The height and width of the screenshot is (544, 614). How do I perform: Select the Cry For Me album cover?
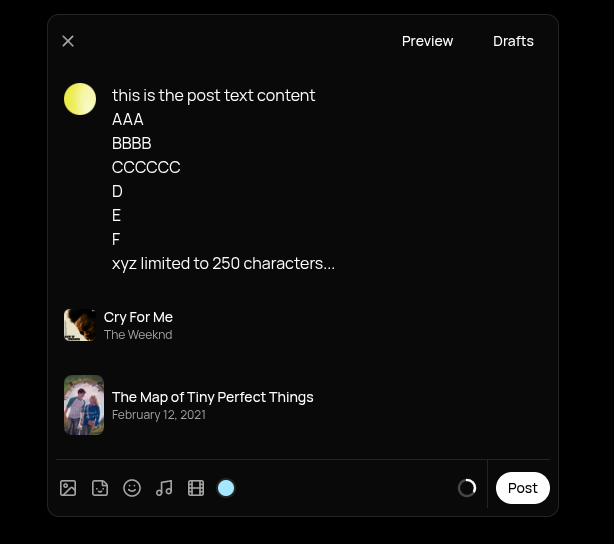pos(80,325)
